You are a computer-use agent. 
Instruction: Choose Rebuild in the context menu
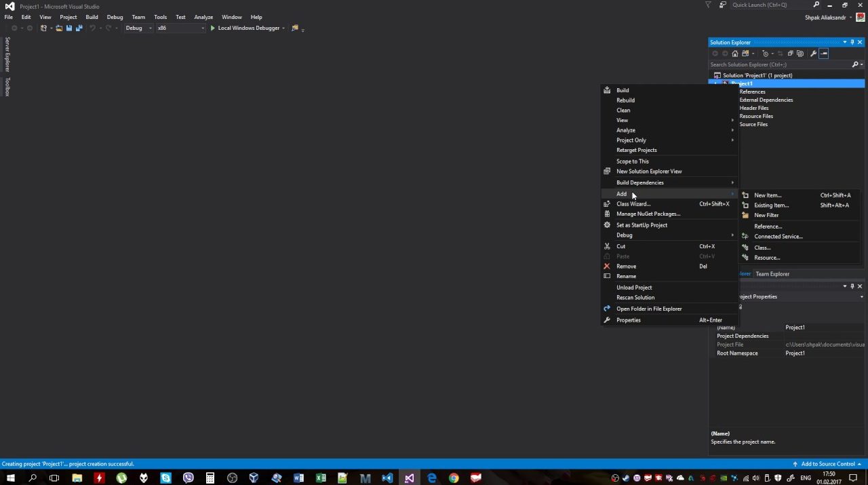pyautogui.click(x=625, y=100)
